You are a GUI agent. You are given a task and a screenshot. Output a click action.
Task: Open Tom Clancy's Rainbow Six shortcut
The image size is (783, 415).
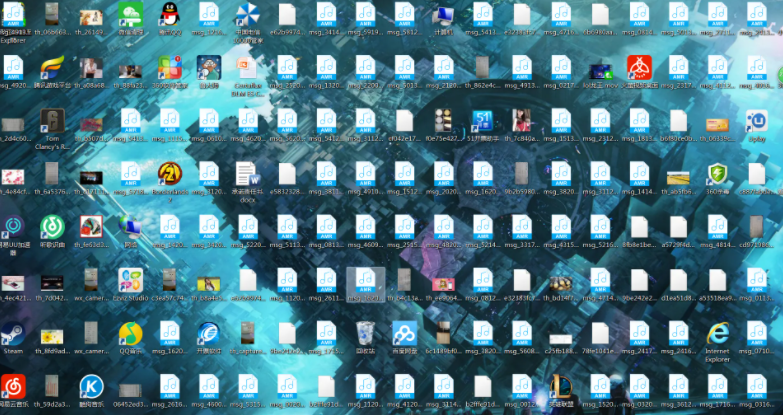[x=52, y=122]
